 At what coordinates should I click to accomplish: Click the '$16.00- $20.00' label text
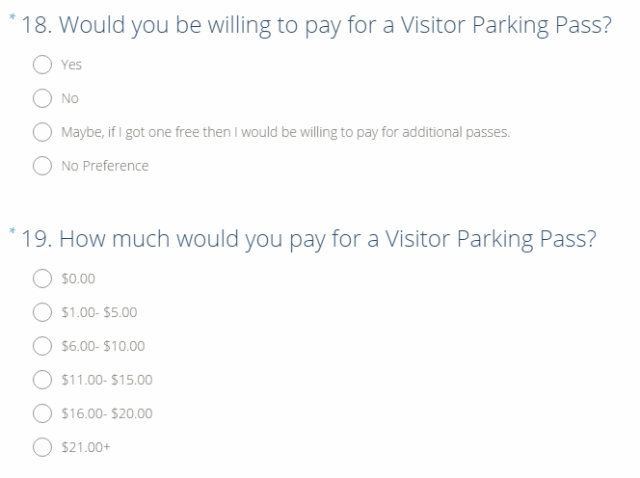point(107,413)
